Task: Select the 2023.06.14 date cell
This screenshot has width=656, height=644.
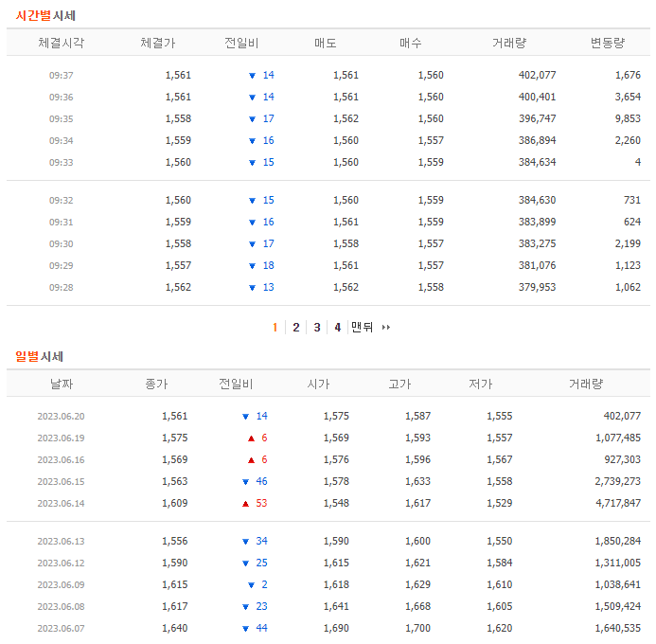Action: 62,504
